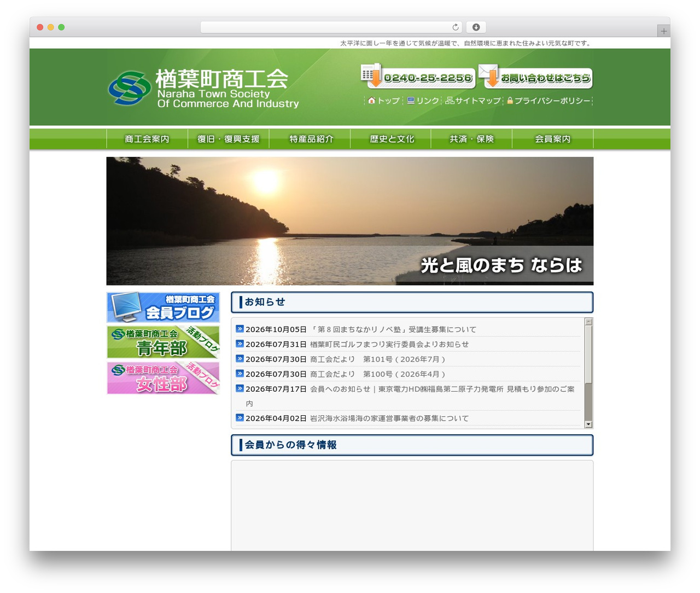Open the 復旧・復興支援 menu item
Screen dimensions: 700x593
pos(229,139)
